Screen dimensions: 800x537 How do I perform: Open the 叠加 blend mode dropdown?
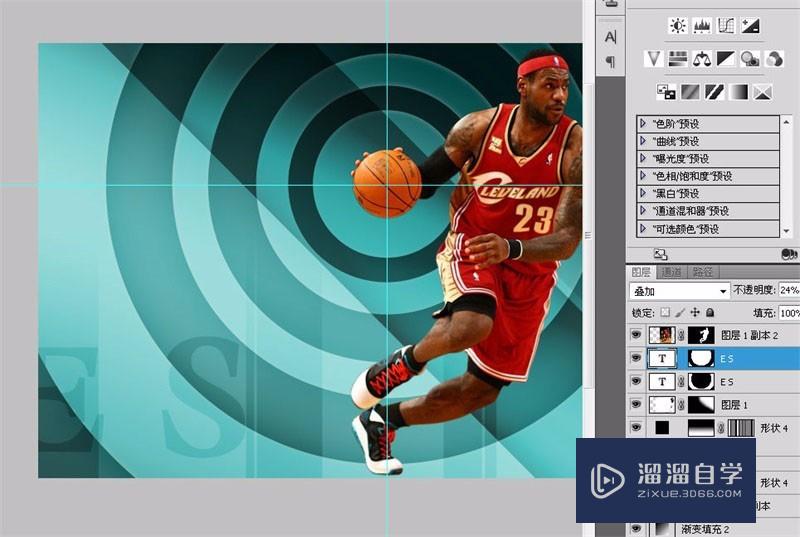tap(679, 291)
